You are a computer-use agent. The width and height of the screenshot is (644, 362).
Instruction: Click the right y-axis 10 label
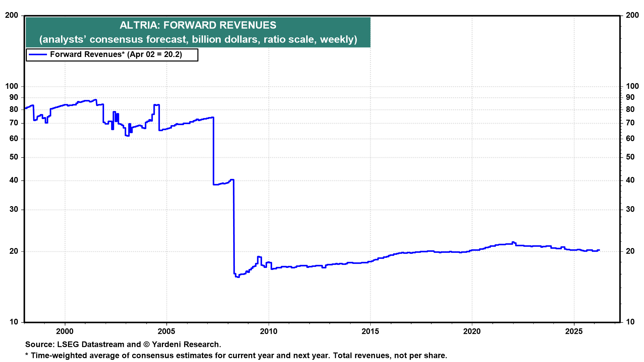pos(630,322)
